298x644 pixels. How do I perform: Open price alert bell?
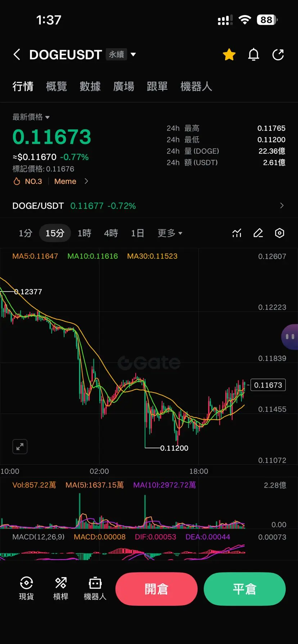[254, 55]
